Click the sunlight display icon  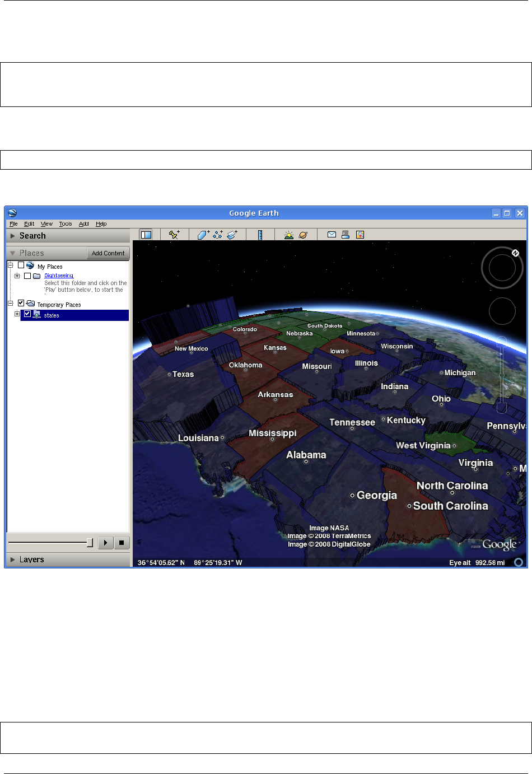coord(288,235)
